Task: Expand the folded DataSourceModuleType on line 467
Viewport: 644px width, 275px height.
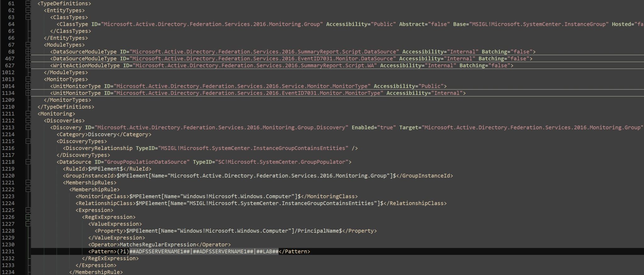Action: pos(28,59)
